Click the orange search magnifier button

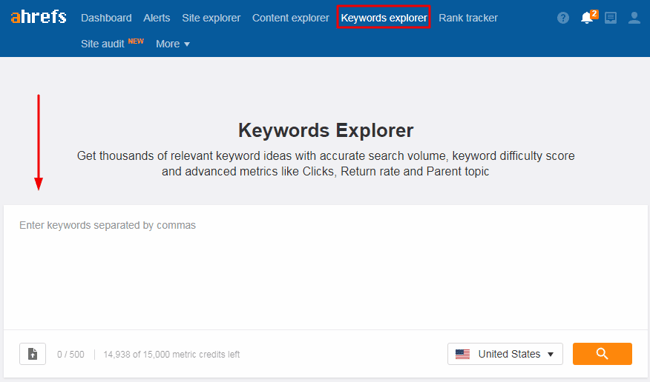coord(602,354)
